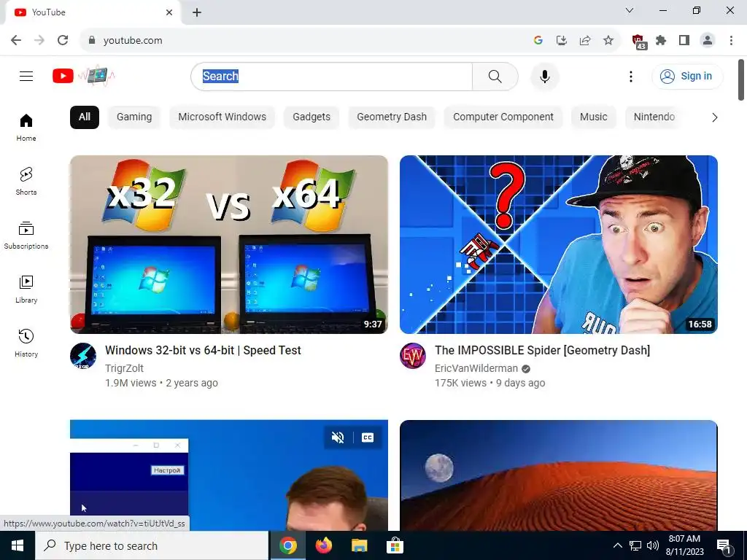Open Firefox from taskbar

(x=324, y=545)
